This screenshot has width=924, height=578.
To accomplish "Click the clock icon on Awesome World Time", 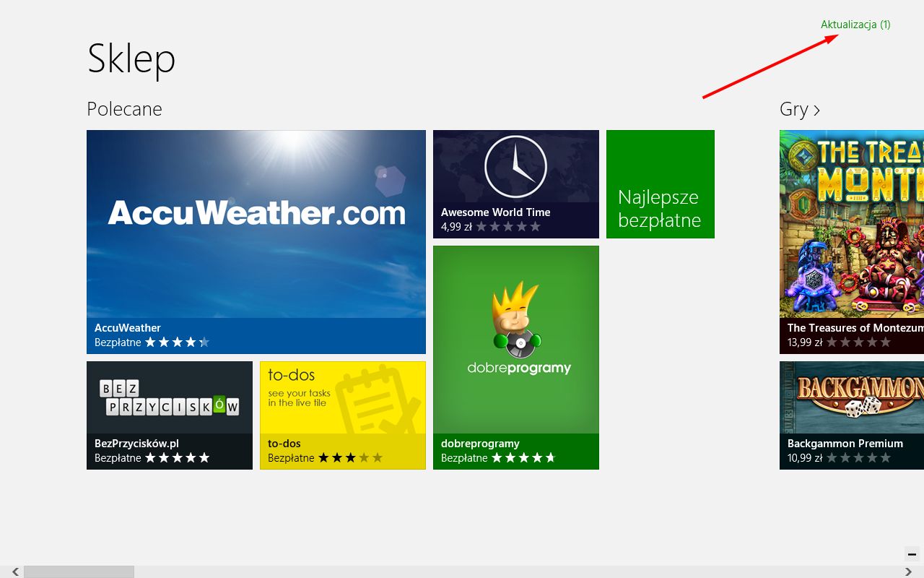I will pos(516,166).
